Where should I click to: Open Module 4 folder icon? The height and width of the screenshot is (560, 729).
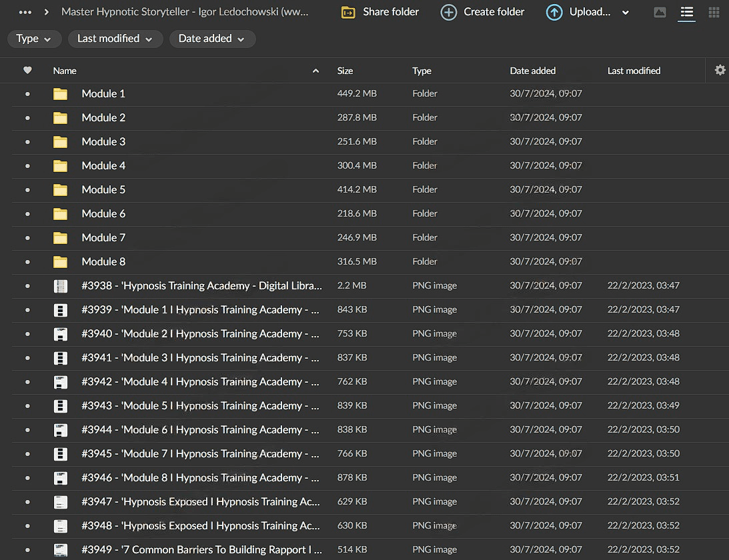pos(60,166)
